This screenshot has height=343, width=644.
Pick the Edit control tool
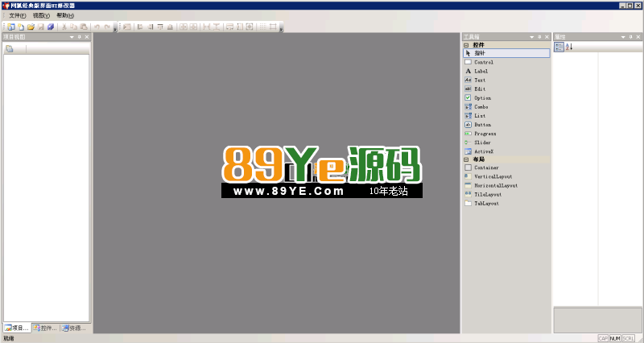[x=480, y=89]
